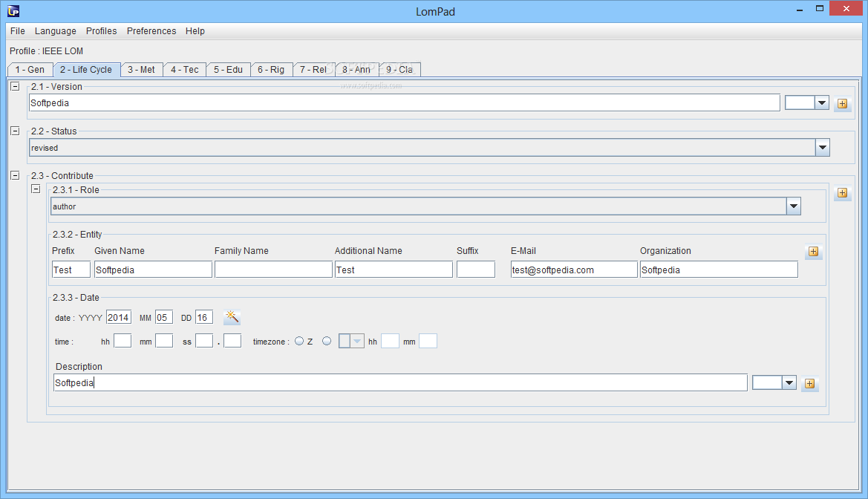
Task: Open the Description language dropdown
Action: point(789,382)
